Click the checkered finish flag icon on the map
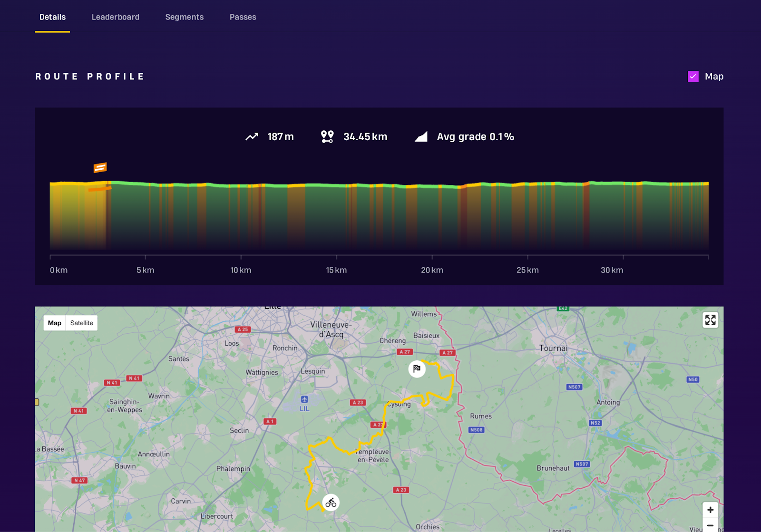Screen dimensions: 761x532 click(417, 369)
